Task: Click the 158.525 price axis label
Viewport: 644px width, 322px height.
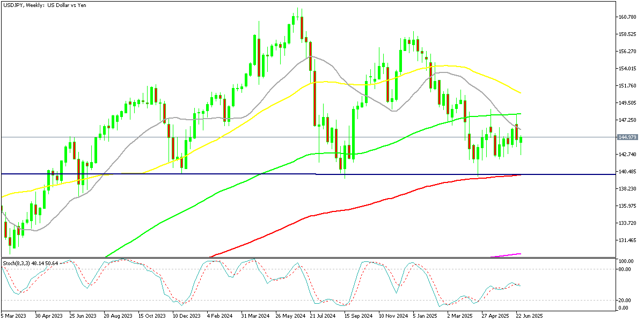Action: 627,34
